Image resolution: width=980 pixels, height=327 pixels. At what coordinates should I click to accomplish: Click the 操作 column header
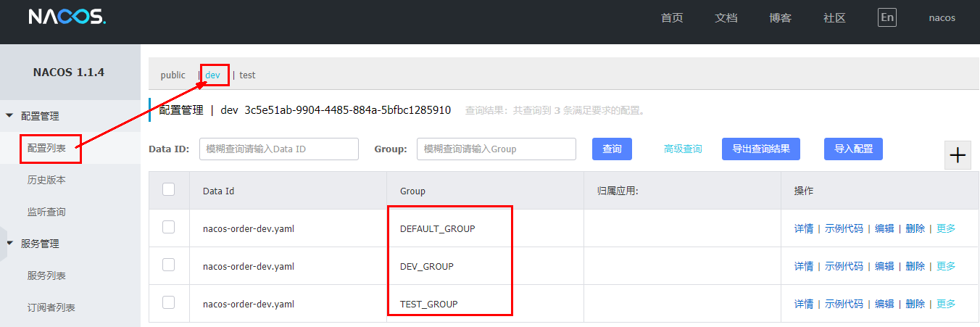[804, 191]
